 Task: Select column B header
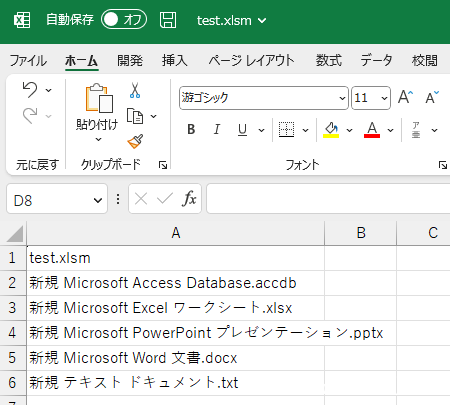click(x=361, y=233)
